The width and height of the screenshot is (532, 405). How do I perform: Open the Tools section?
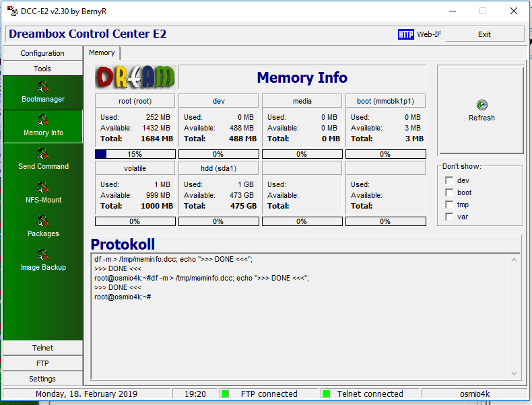click(42, 69)
